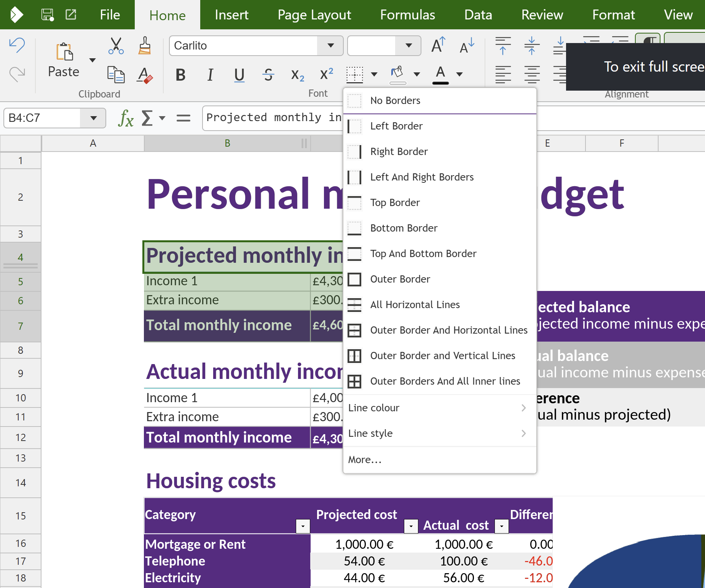
Task: Select Outer Border from borders menu
Action: [x=400, y=279]
